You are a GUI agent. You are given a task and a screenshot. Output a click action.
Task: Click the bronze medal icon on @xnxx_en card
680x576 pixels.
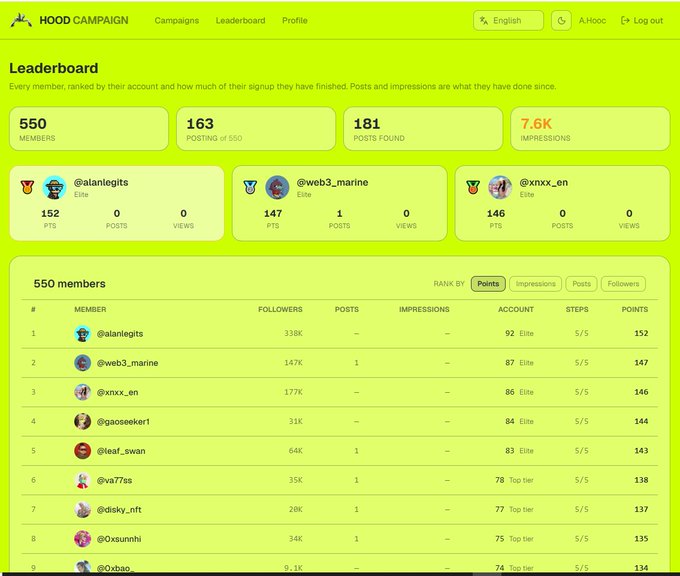[473, 187]
